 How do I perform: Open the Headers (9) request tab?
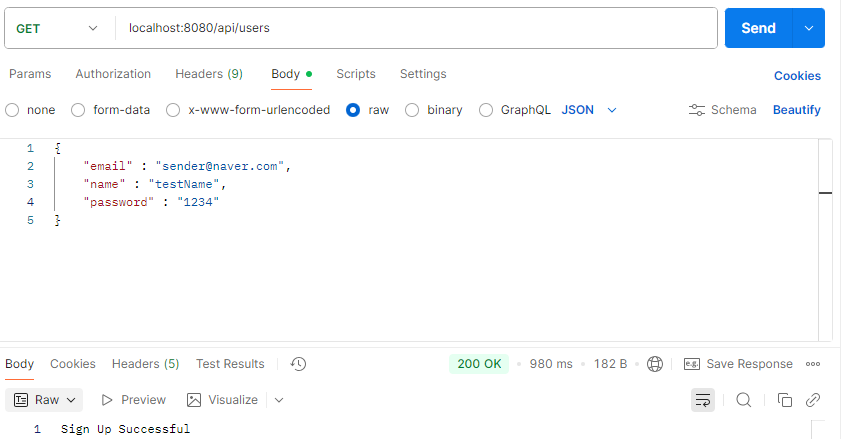coord(209,74)
